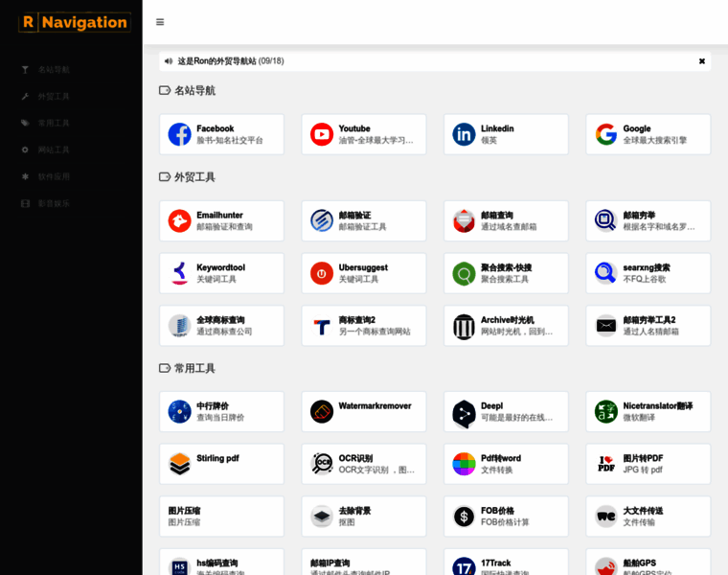
Task: Click the FOB价格 dollar sign icon
Action: (x=464, y=517)
